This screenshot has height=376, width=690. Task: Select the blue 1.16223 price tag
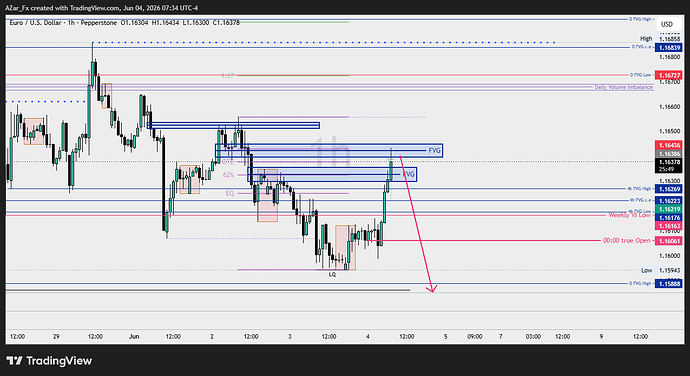click(668, 201)
